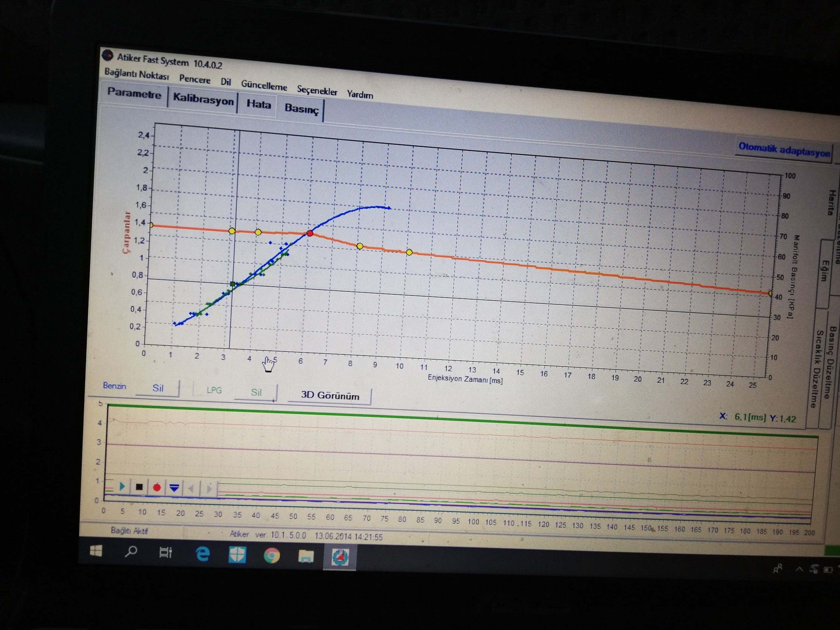This screenshot has height=630, width=840.
Task: Click the X: 6,1[ms] Y:1,42 readout
Action: click(758, 418)
